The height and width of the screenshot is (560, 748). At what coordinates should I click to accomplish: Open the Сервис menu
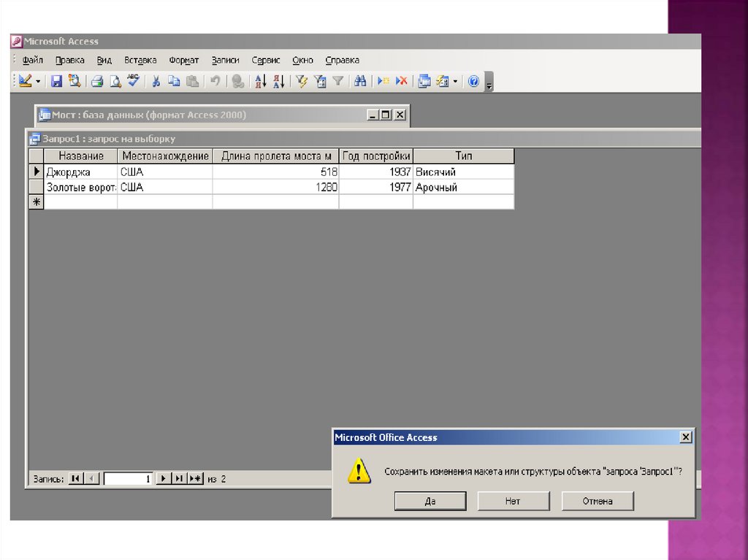266,60
